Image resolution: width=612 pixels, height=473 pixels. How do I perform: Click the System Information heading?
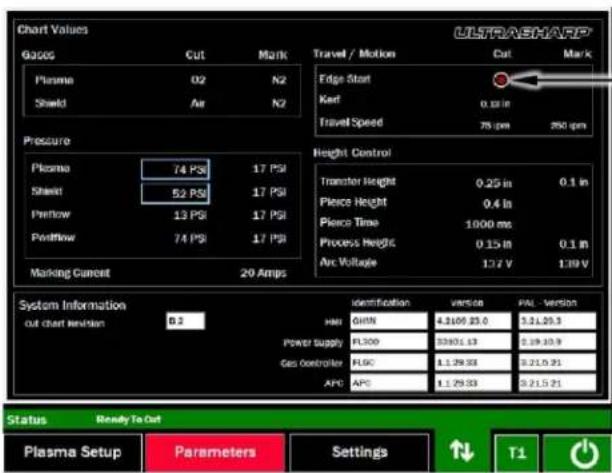click(x=73, y=305)
